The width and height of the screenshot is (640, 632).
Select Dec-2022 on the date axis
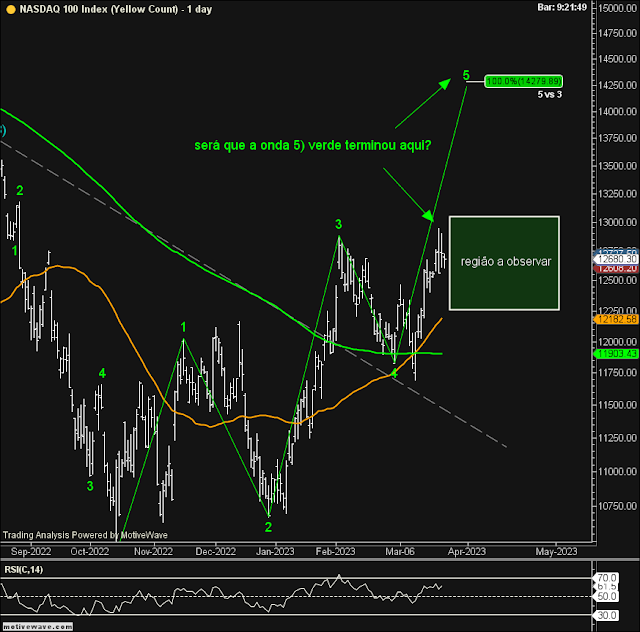pyautogui.click(x=216, y=552)
